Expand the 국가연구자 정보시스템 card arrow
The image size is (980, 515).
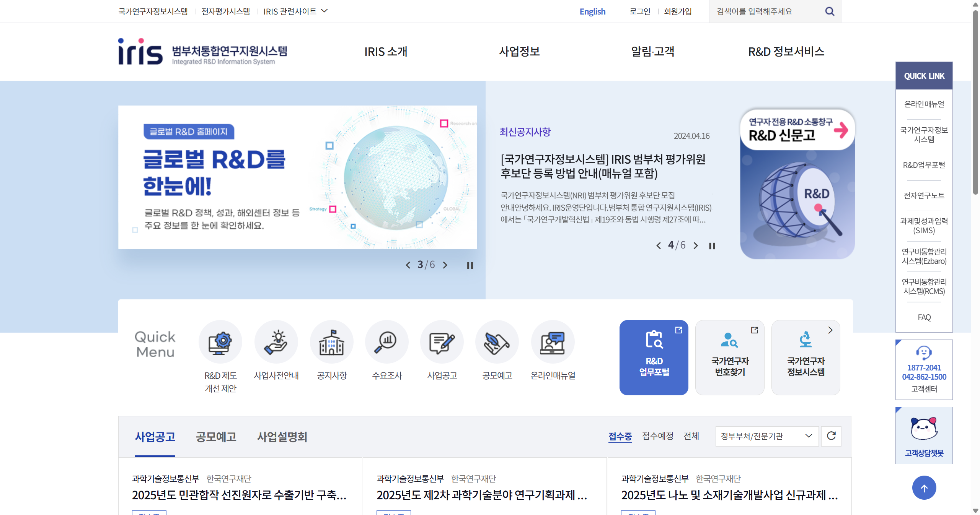830,330
